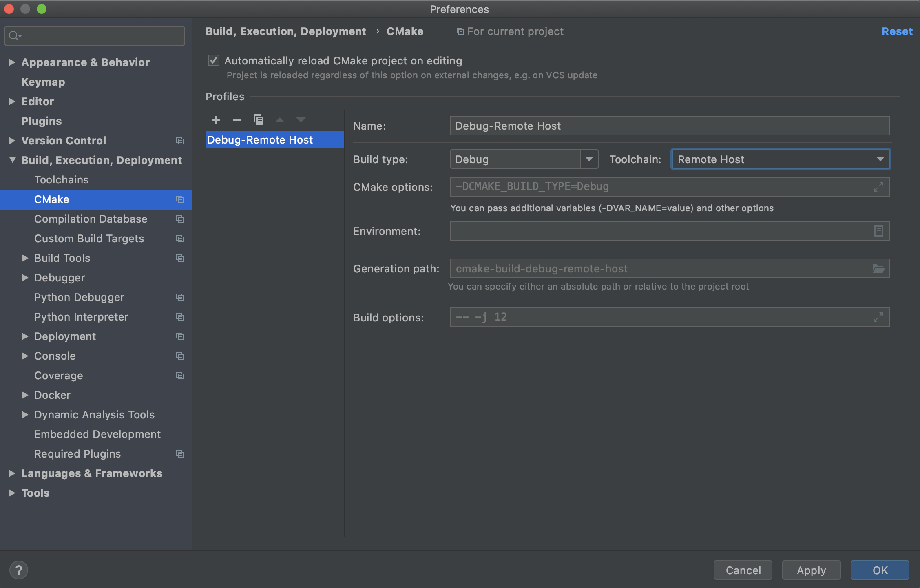Select Python Interpreter settings
Image resolution: width=920 pixels, height=588 pixels.
coord(81,317)
